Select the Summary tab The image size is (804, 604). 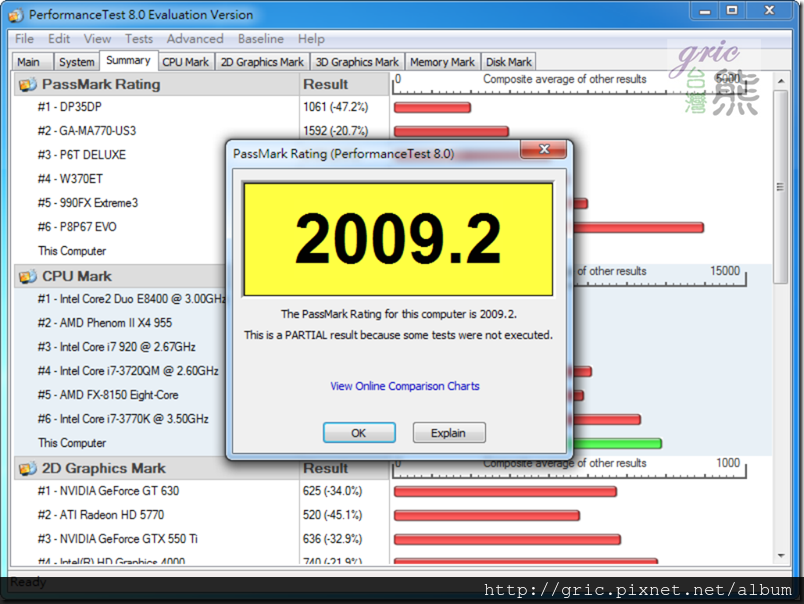tap(128, 61)
